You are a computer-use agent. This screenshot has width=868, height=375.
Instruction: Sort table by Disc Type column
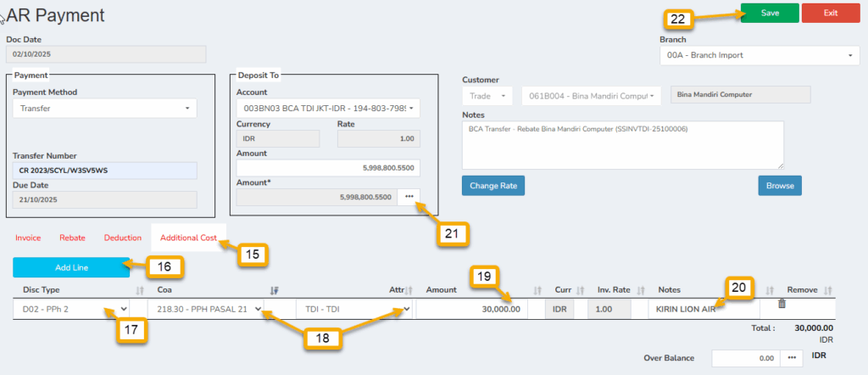(140, 290)
